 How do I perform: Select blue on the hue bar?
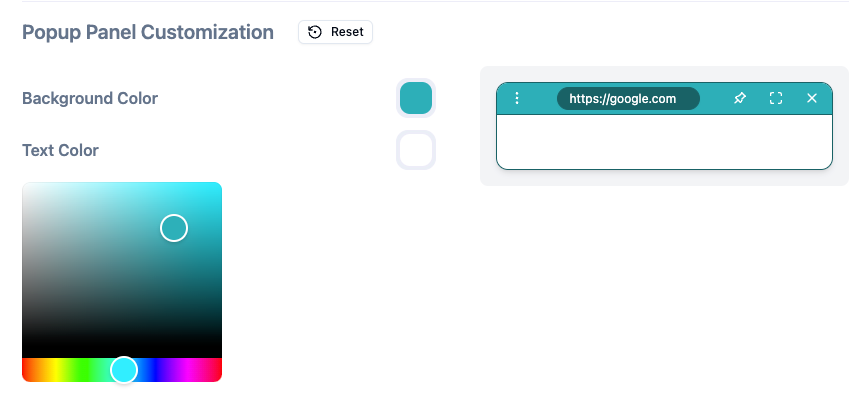(x=155, y=370)
